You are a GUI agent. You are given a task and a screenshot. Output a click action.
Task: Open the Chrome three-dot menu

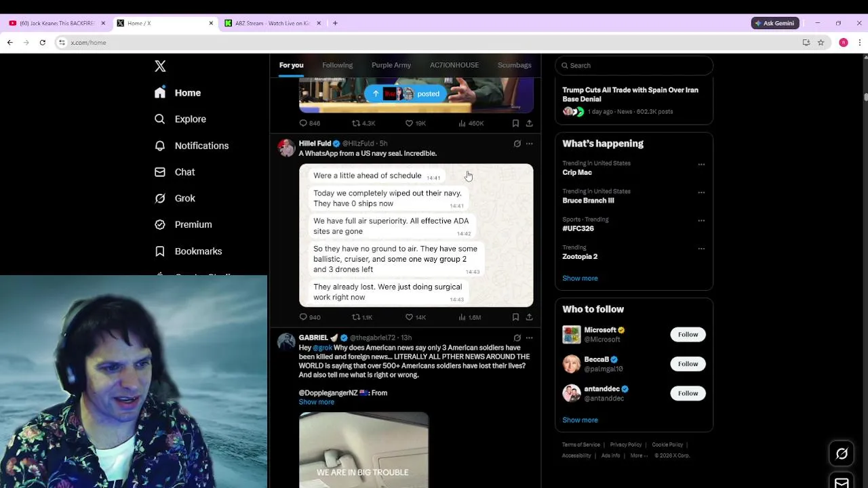click(859, 42)
